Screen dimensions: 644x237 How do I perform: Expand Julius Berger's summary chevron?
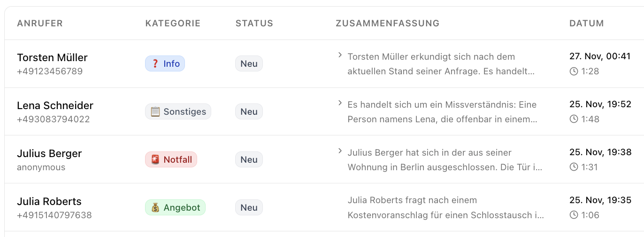(x=340, y=151)
